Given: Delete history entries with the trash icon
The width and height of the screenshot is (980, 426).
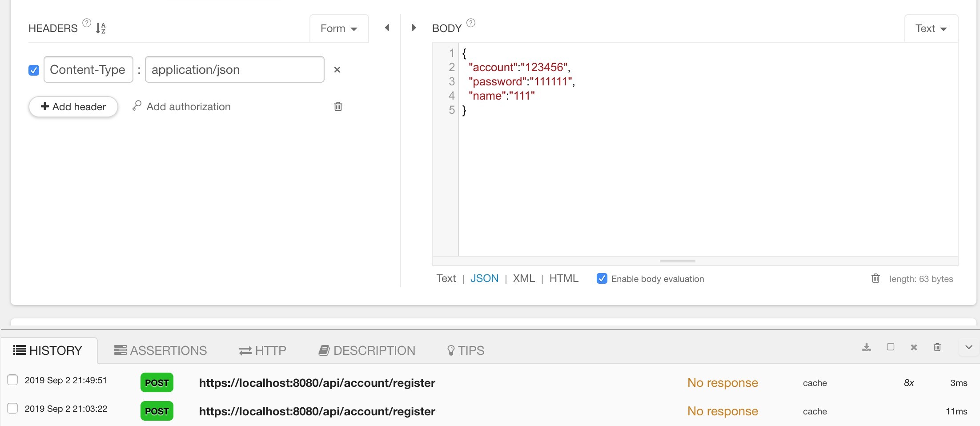Looking at the screenshot, I should [937, 347].
